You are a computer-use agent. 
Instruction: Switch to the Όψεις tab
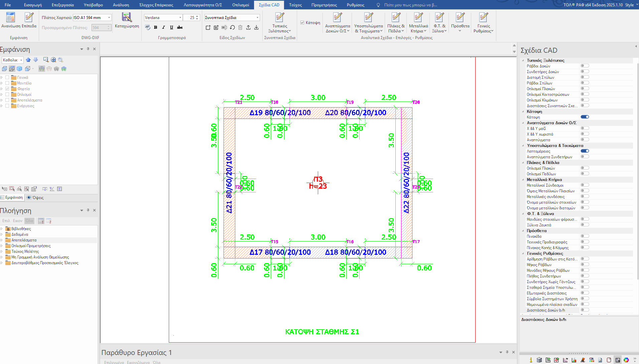(x=35, y=198)
